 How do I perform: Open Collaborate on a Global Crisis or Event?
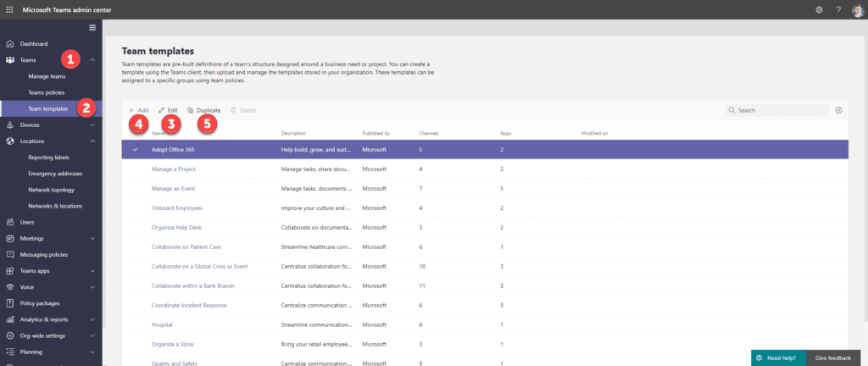click(200, 267)
